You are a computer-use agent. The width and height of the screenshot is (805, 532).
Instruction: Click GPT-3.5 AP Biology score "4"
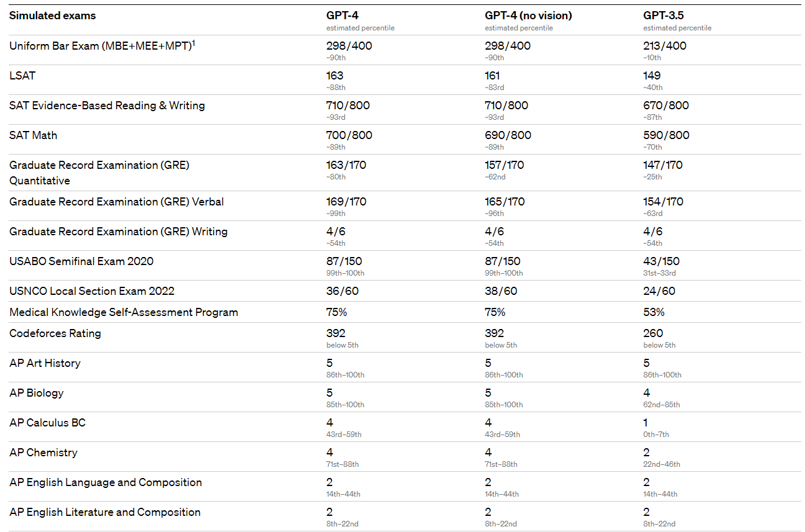(x=647, y=393)
